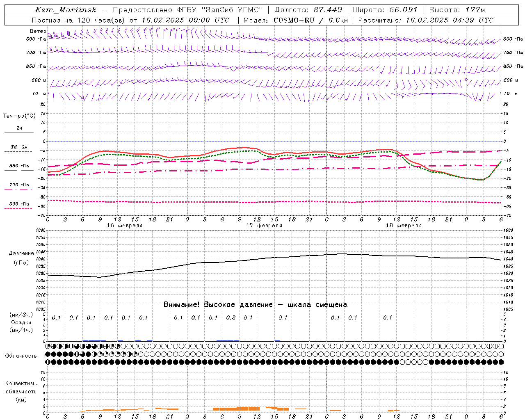Screen dimensions: 525x420
Task: Click the Kem_Mariinsk station title
Action: (66, 10)
